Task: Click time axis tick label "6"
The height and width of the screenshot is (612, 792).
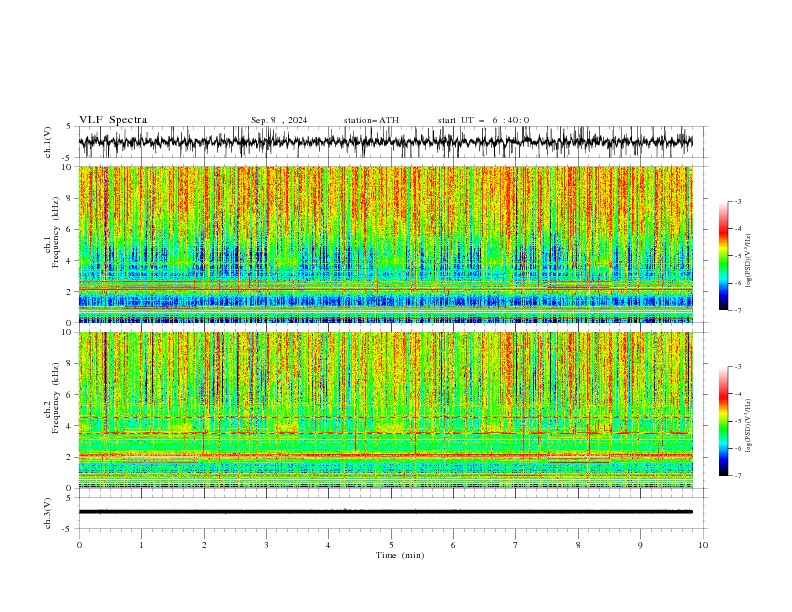Action: pos(453,545)
